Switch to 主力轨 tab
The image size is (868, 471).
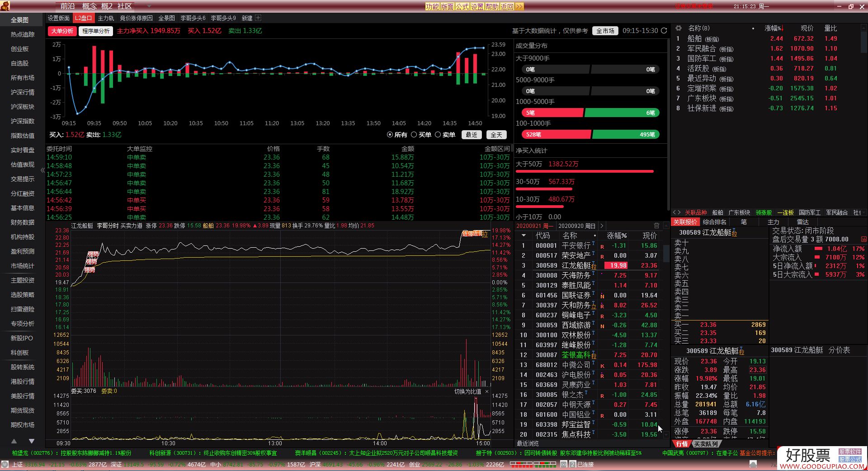coord(106,18)
